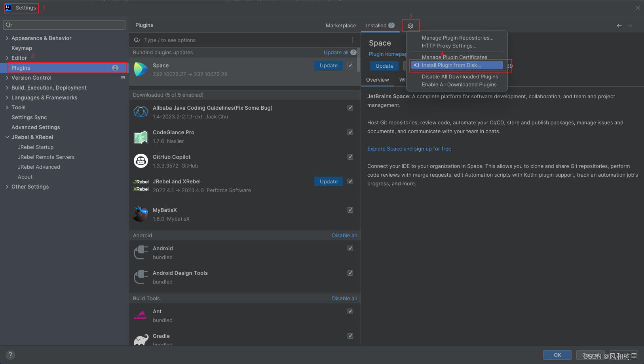
Task: Expand the Tools settings node
Action: click(x=7, y=107)
